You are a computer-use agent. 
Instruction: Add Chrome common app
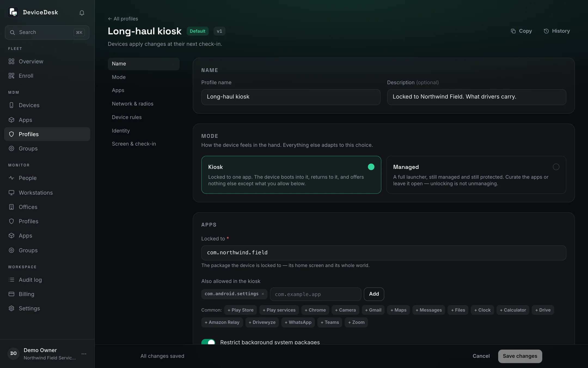(315, 310)
